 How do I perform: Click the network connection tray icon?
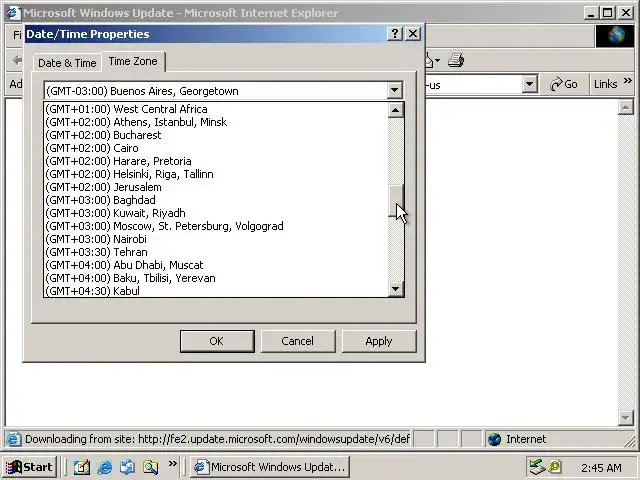(537, 467)
